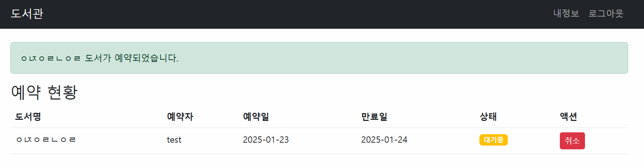Click the 도서가 예약되었습니다 alert text

coord(132,58)
